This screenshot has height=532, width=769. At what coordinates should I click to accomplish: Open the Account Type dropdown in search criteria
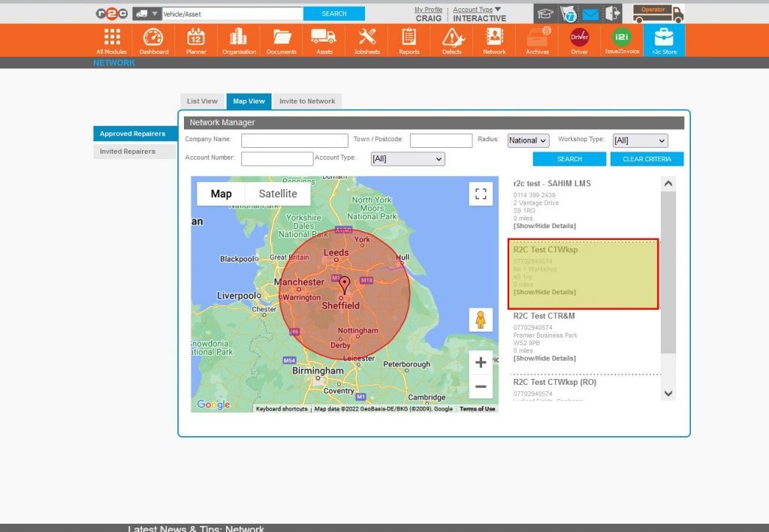pos(406,158)
